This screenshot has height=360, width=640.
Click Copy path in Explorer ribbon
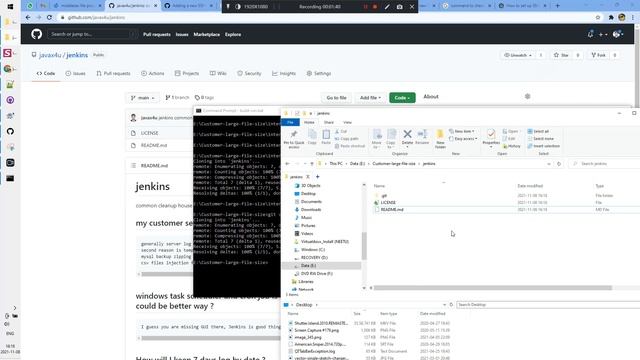click(347, 139)
